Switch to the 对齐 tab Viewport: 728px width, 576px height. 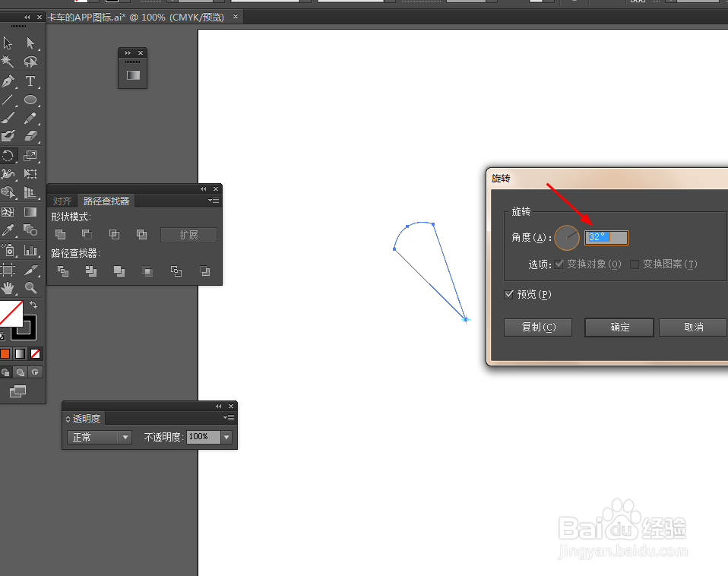coord(62,201)
